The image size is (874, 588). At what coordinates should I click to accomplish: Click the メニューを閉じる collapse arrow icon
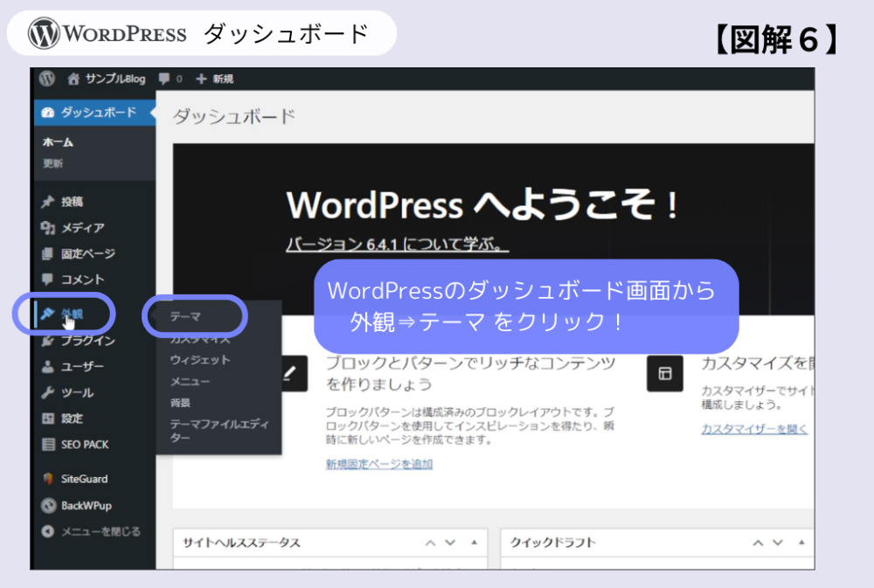pyautogui.click(x=48, y=531)
